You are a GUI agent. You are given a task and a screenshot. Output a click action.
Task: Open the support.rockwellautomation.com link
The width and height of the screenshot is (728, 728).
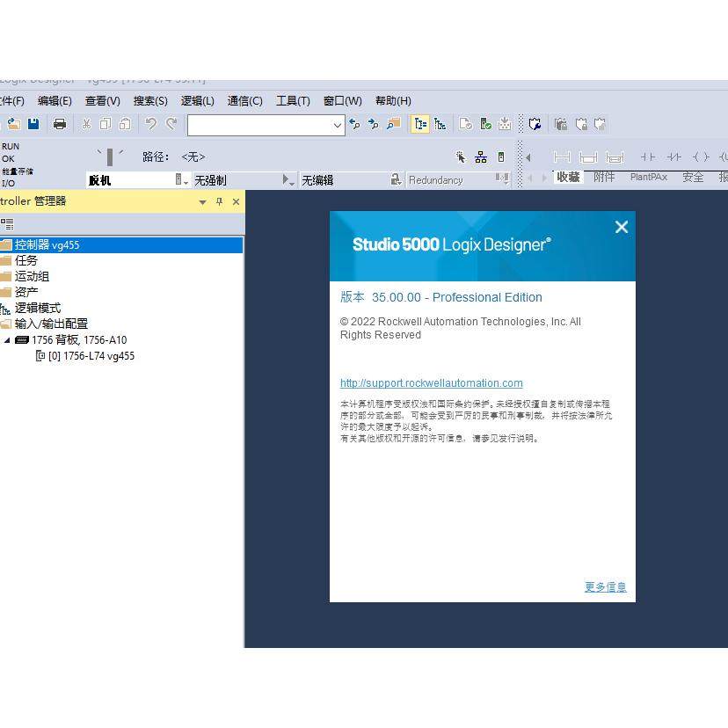pyautogui.click(x=432, y=383)
